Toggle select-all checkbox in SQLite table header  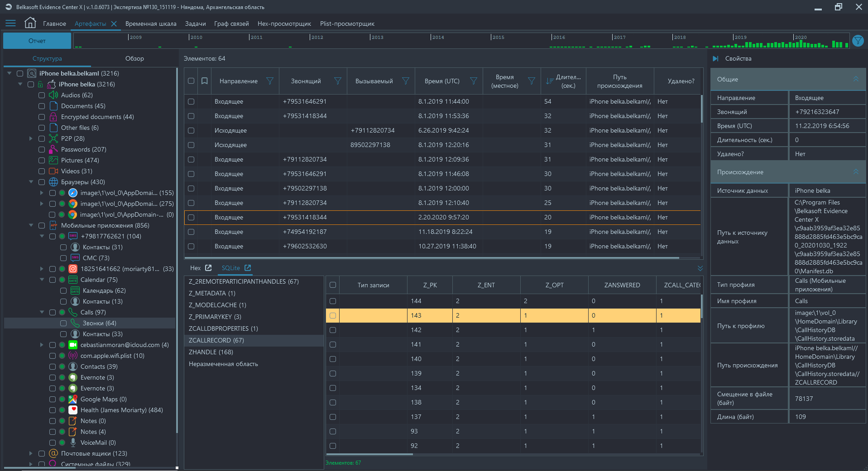pos(333,285)
